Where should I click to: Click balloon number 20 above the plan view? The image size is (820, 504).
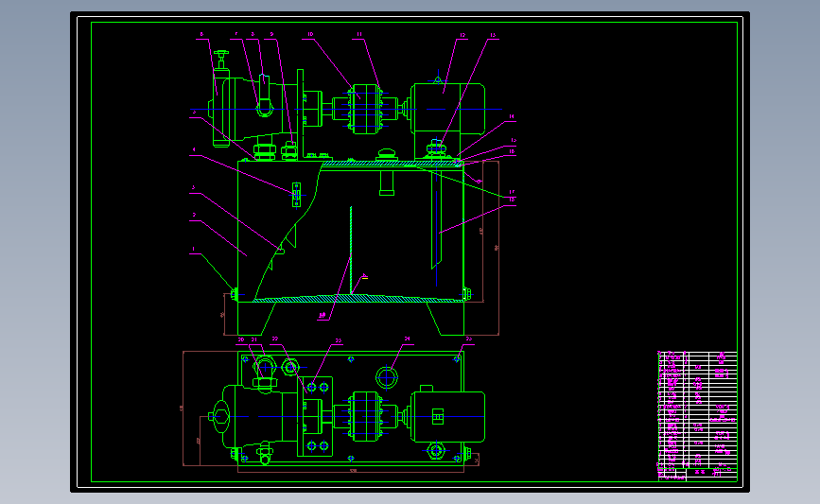click(241, 339)
